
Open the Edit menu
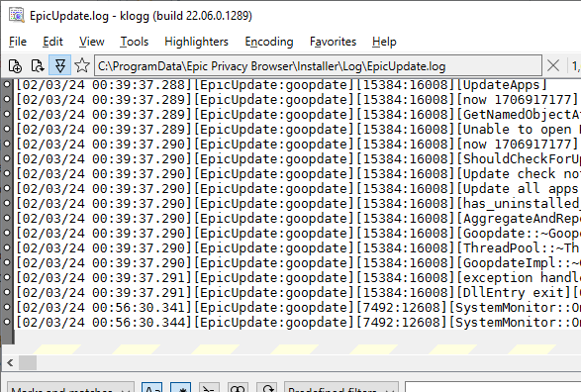click(52, 42)
